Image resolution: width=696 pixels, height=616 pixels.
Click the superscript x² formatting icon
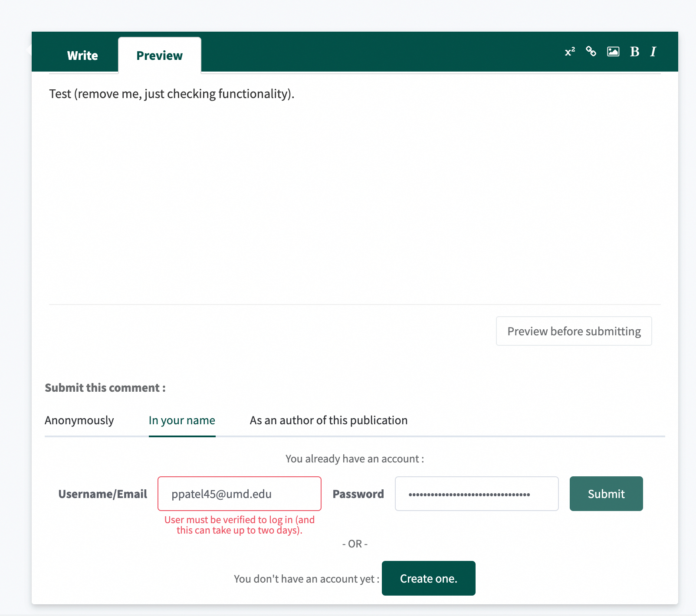(570, 52)
